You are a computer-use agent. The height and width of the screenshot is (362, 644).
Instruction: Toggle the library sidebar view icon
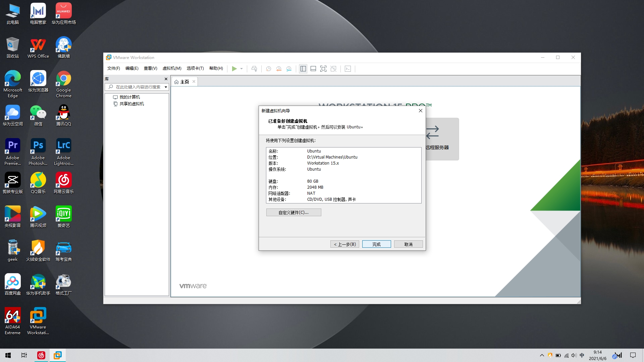[x=303, y=69]
